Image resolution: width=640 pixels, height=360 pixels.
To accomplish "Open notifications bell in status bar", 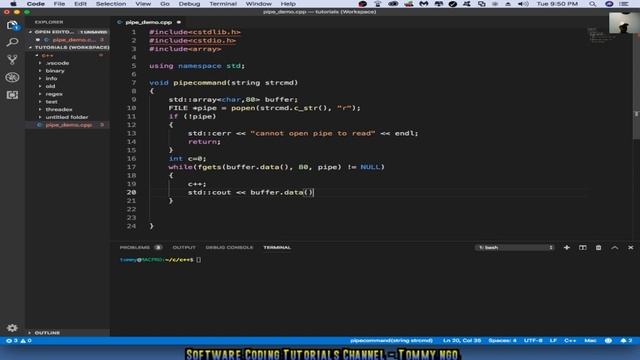I will tap(626, 340).
